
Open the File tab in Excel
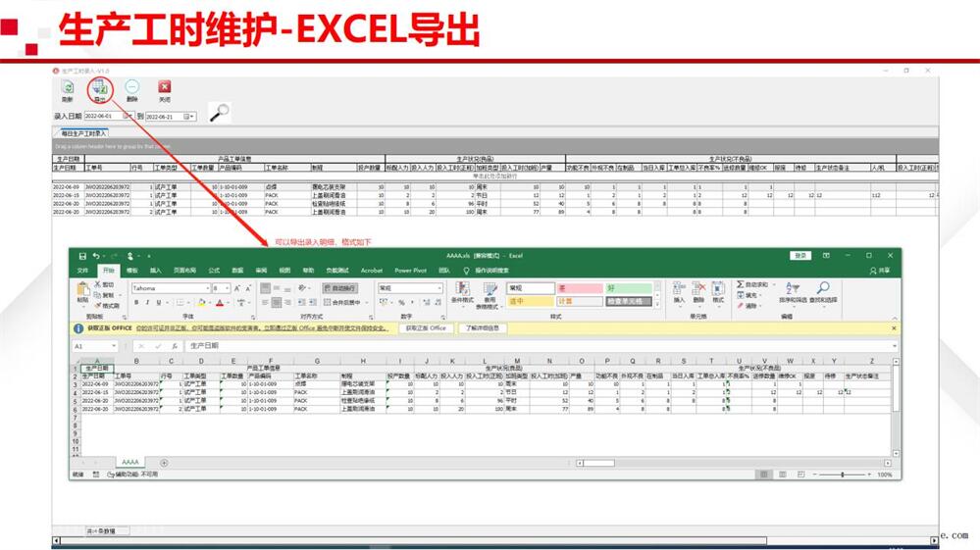point(82,271)
